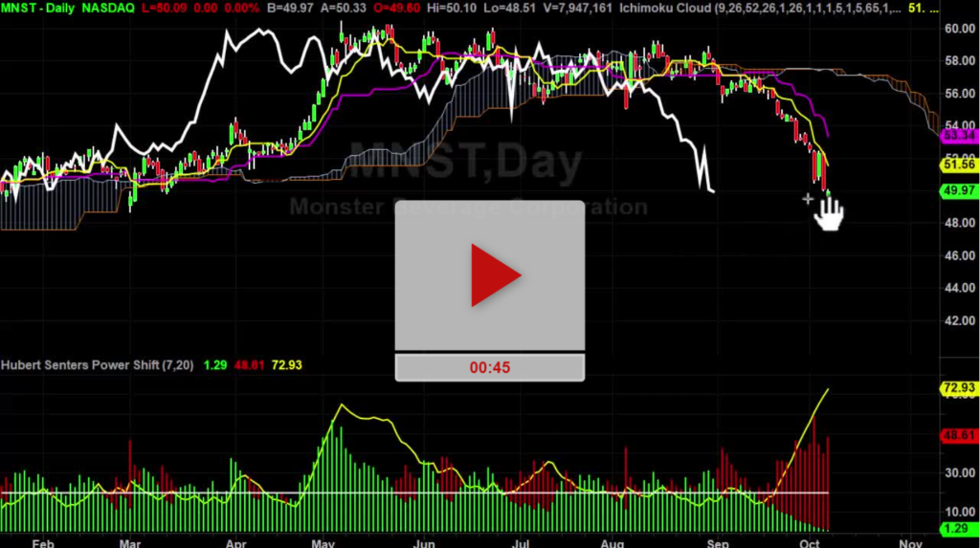Click the green 49.97 last price tag
This screenshot has width=980, height=548.
click(x=957, y=191)
